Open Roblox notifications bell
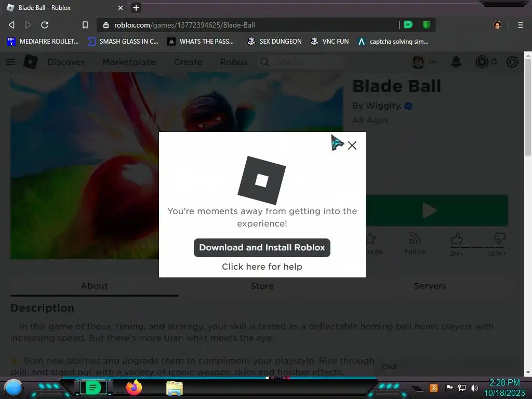The width and height of the screenshot is (532, 399). pos(456,62)
